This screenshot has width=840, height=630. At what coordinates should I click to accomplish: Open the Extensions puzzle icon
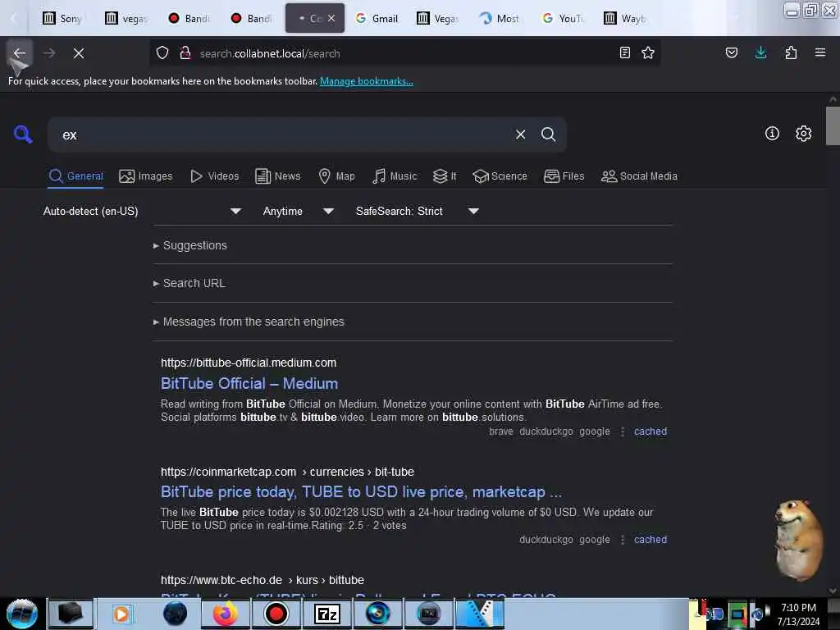pos(791,52)
